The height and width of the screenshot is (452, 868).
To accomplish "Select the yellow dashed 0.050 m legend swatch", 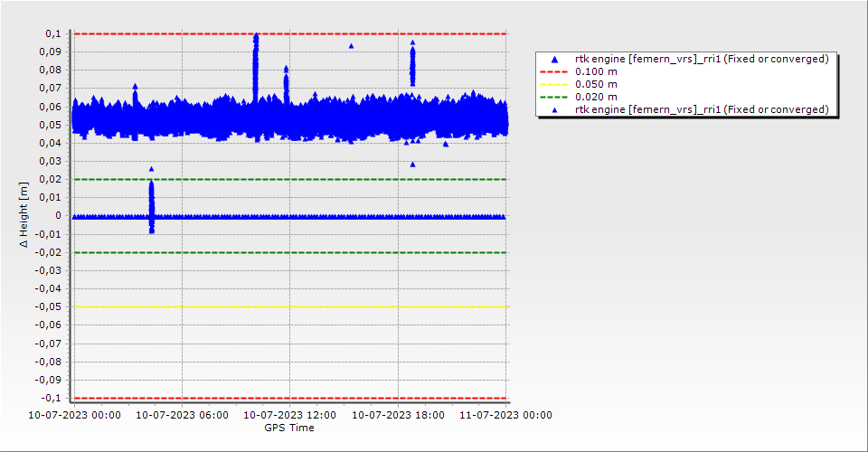I will tap(555, 84).
